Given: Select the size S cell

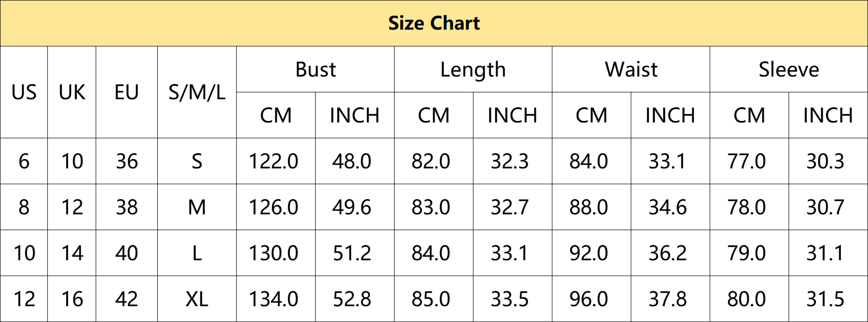Looking at the screenshot, I should (x=197, y=161).
